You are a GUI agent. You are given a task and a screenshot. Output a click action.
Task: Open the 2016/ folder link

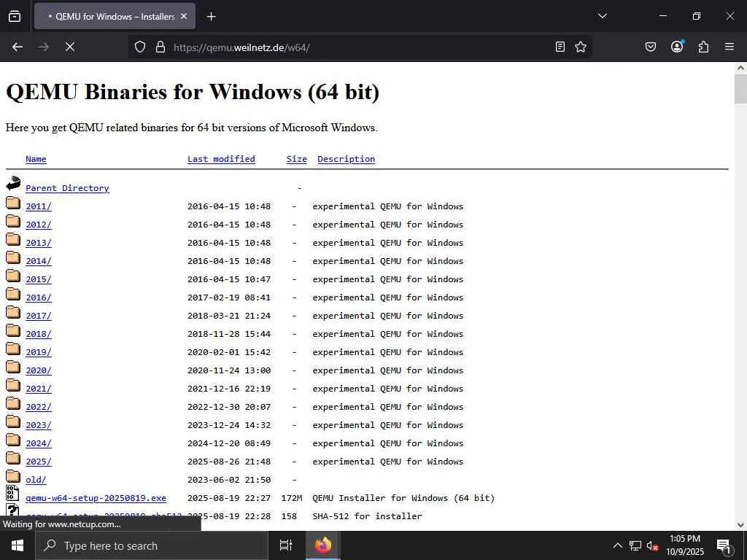39,297
